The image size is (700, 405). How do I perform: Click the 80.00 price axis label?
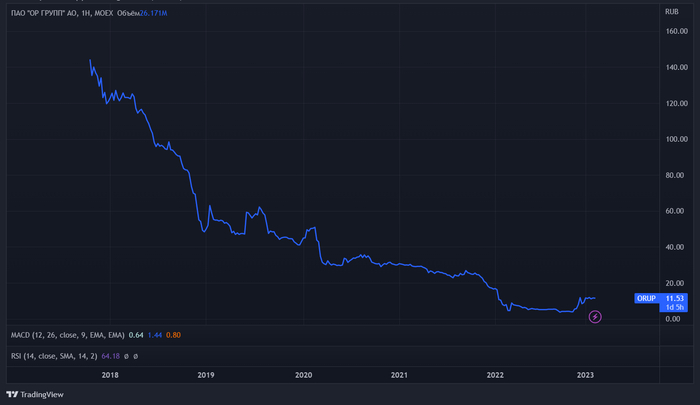point(675,175)
